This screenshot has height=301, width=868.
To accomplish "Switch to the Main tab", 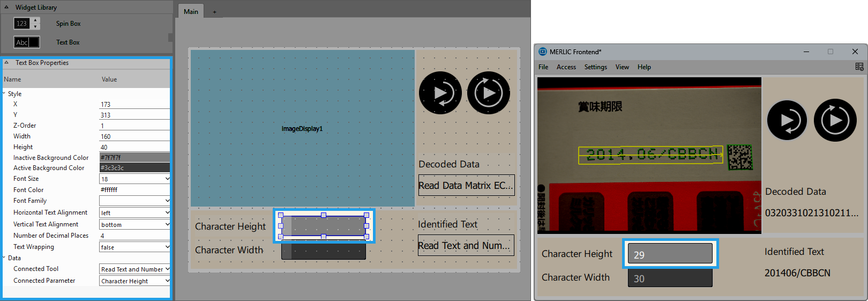I will [191, 12].
